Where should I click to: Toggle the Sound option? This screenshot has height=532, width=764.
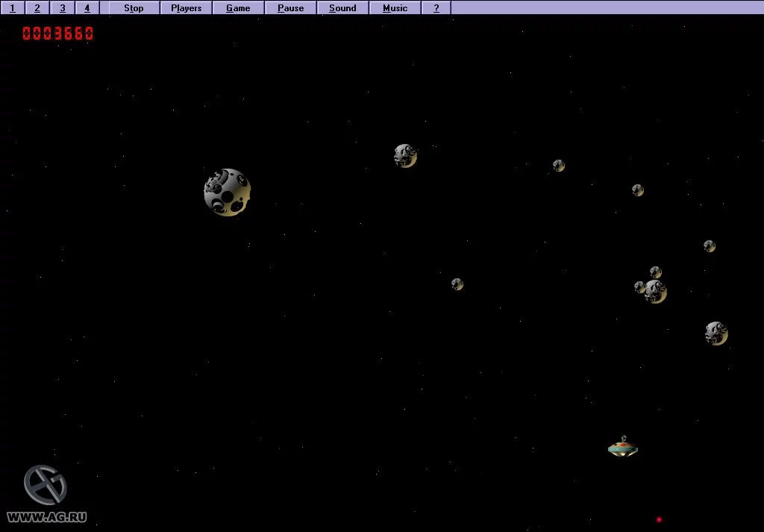[342, 7]
